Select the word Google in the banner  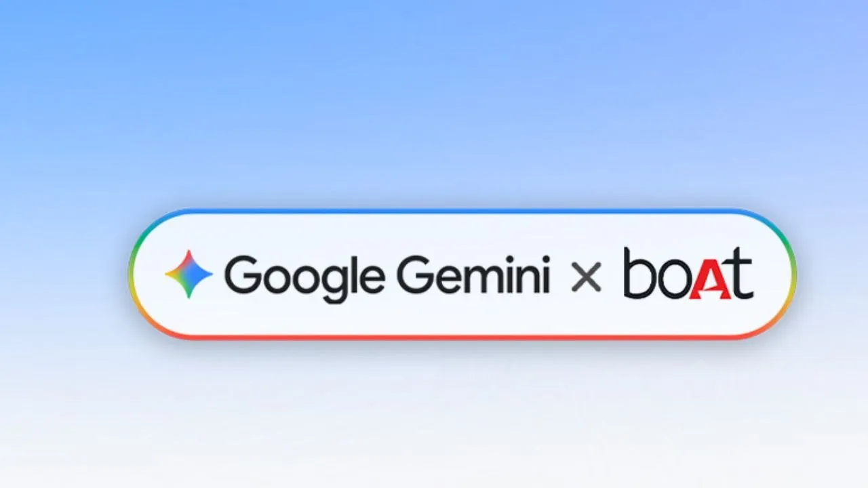click(x=305, y=277)
